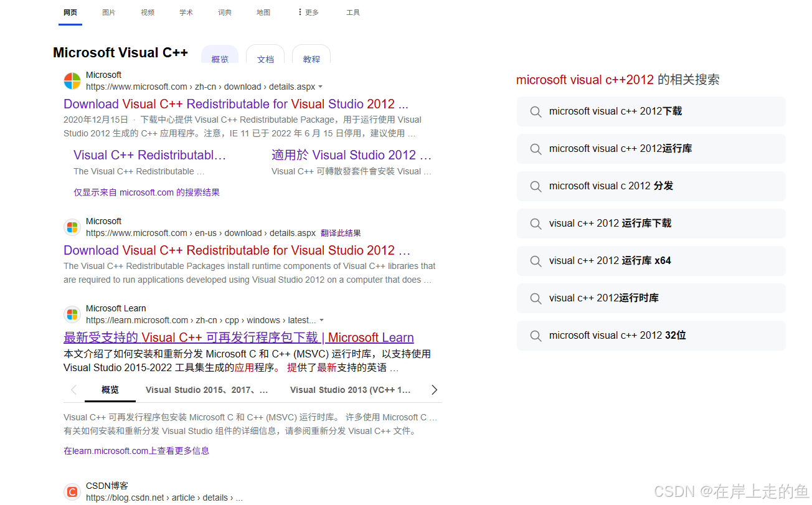This screenshot has width=812, height=505.
Task: Click the blog.csdn.net article details URL
Action: pos(164,498)
